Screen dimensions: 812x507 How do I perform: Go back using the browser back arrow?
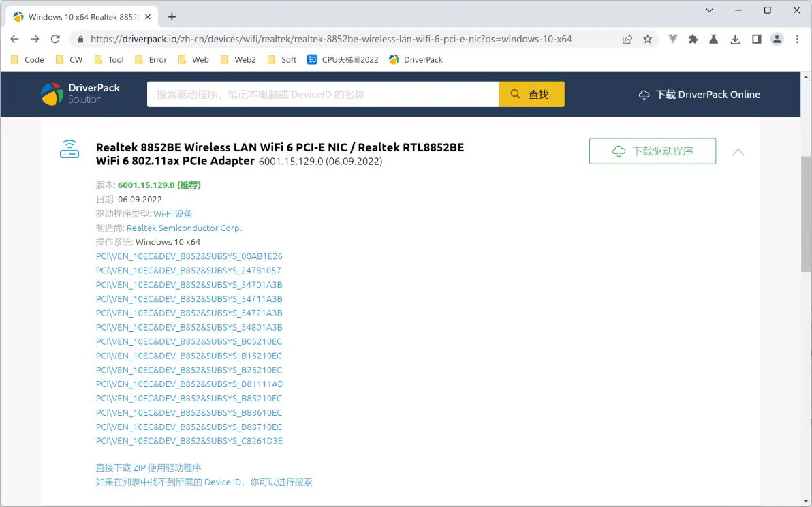pos(14,39)
